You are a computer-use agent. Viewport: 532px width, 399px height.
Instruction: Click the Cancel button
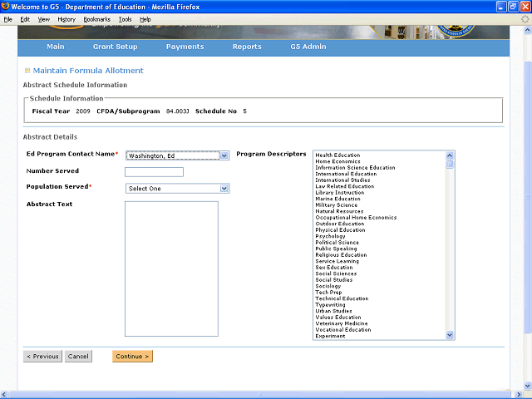point(78,357)
